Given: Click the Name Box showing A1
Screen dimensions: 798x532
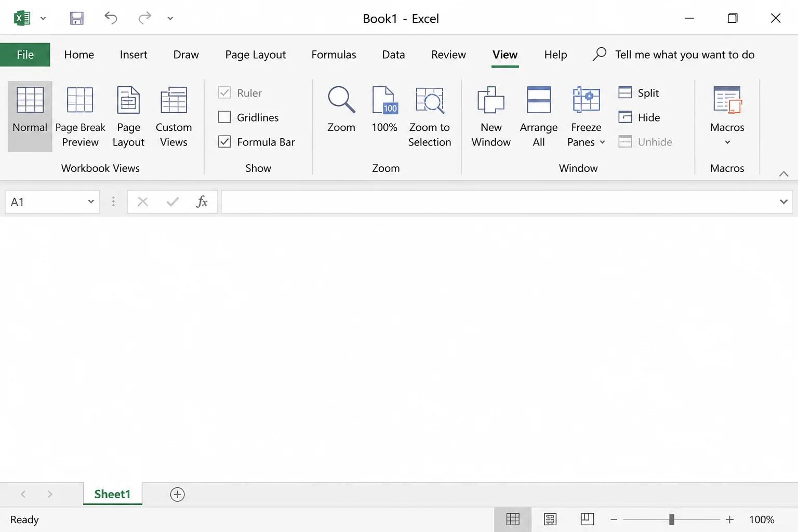Looking at the screenshot, I should [x=44, y=202].
